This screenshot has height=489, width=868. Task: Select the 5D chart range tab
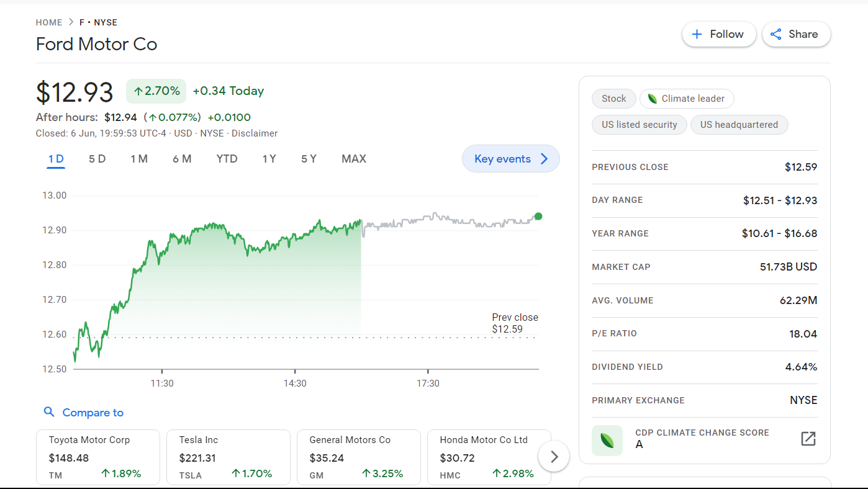(97, 159)
